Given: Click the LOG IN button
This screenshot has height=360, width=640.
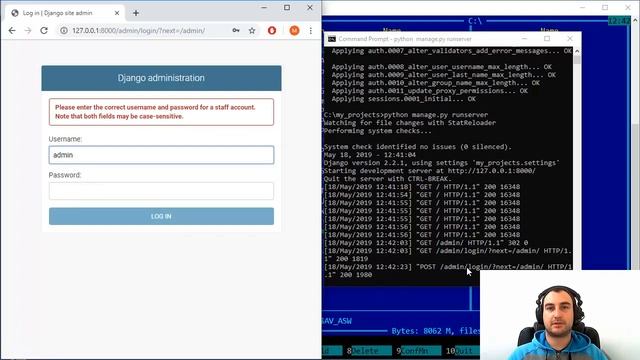Looking at the screenshot, I should coord(161,216).
